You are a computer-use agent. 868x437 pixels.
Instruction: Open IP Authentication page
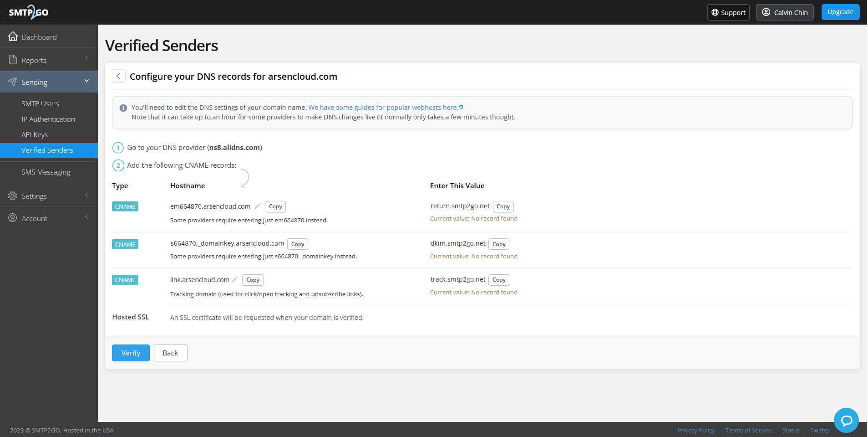click(x=49, y=119)
